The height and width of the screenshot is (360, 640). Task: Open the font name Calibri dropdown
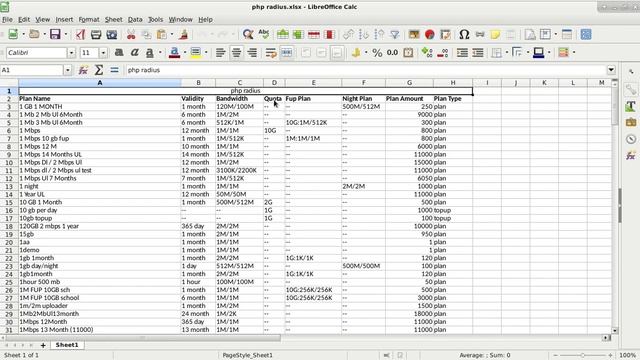click(x=71, y=53)
